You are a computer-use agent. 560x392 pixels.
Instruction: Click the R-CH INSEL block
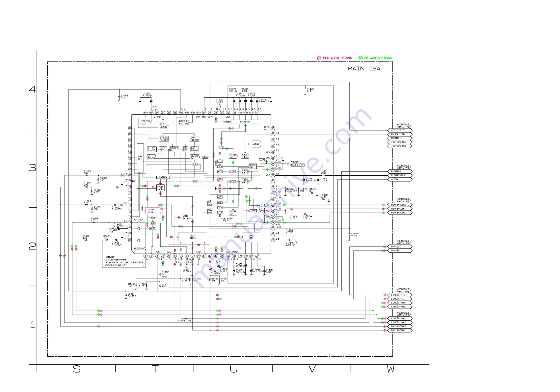[x=160, y=188]
